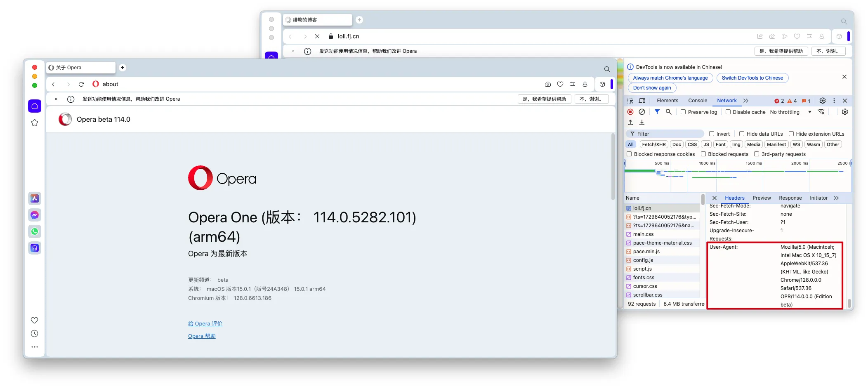Open network panel settings gear
The width and height of the screenshot is (868, 389).
click(x=845, y=112)
